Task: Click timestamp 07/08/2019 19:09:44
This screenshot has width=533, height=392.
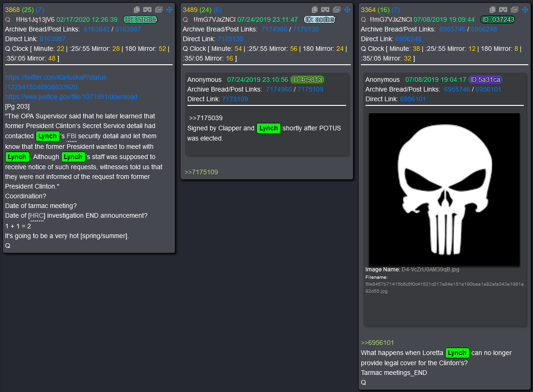Action: [x=444, y=20]
